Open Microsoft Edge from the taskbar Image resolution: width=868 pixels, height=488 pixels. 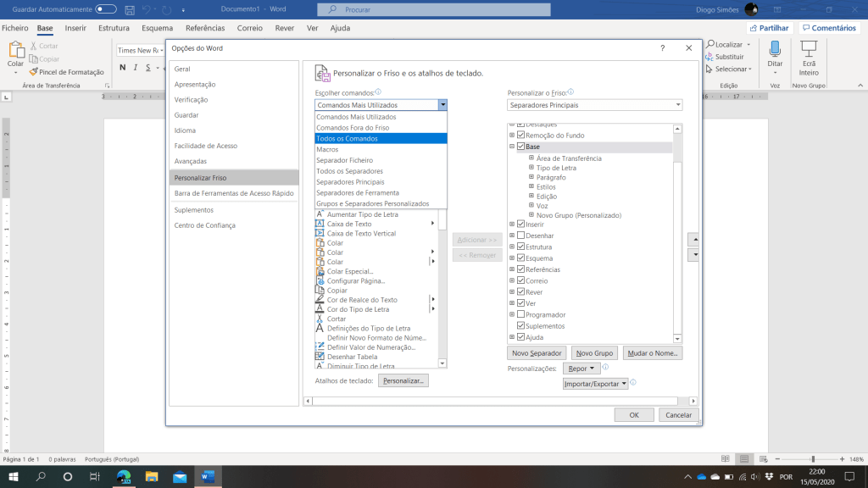(123, 477)
